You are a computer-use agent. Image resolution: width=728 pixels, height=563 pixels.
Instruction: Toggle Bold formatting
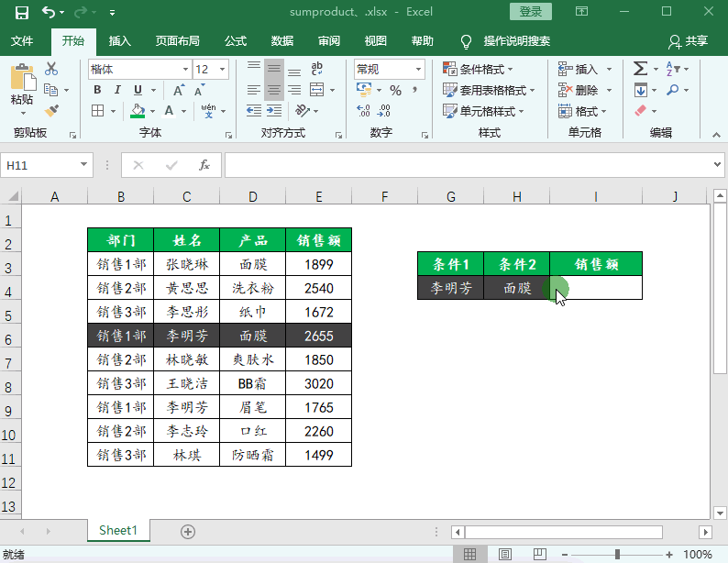click(x=97, y=90)
